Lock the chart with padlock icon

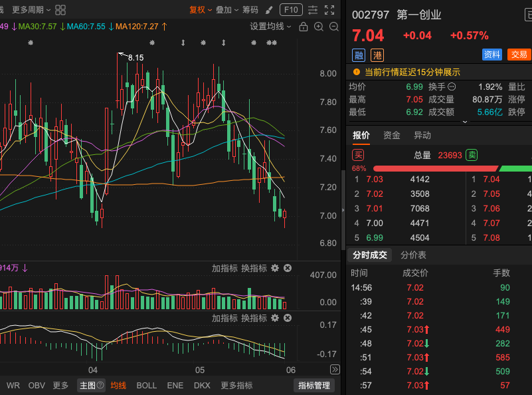click(304, 27)
